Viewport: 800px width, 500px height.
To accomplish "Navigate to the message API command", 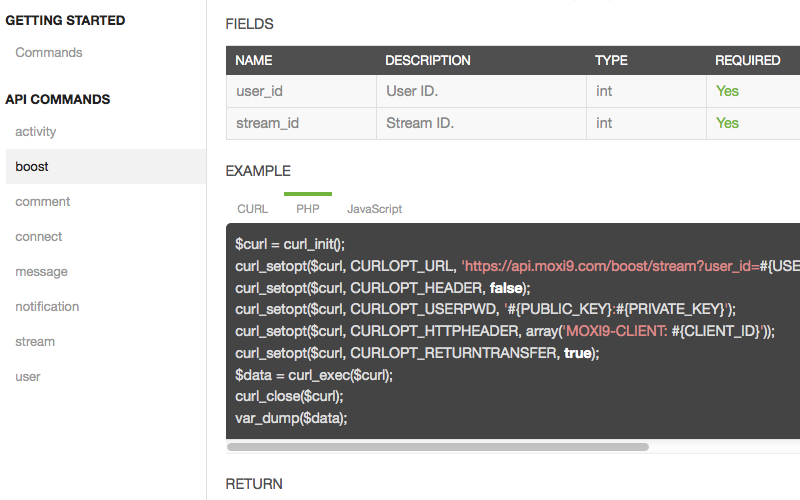I will point(42,271).
